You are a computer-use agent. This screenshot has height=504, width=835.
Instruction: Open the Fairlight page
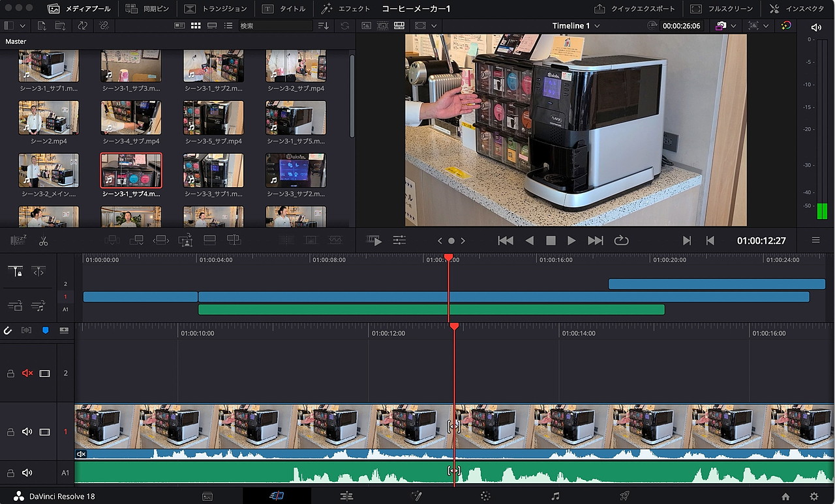click(555, 496)
